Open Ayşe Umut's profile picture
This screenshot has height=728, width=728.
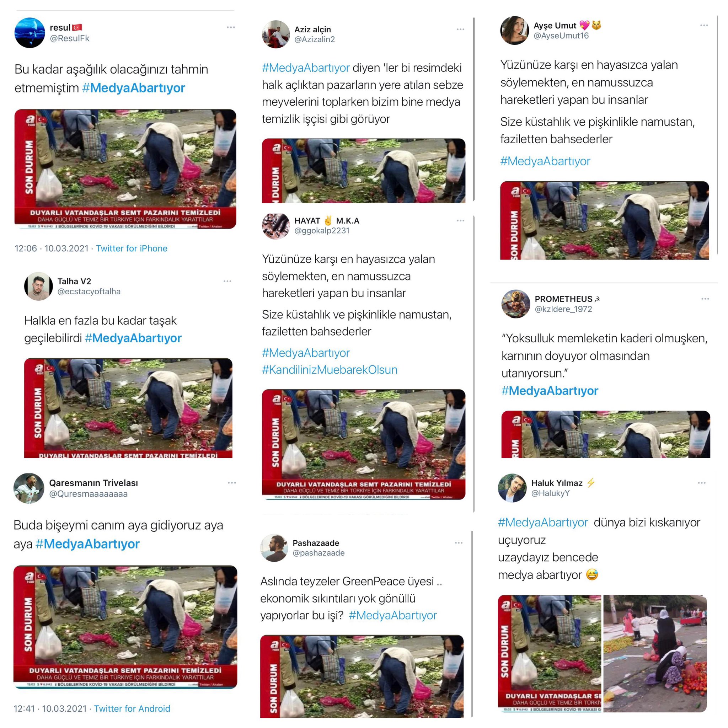click(515, 31)
